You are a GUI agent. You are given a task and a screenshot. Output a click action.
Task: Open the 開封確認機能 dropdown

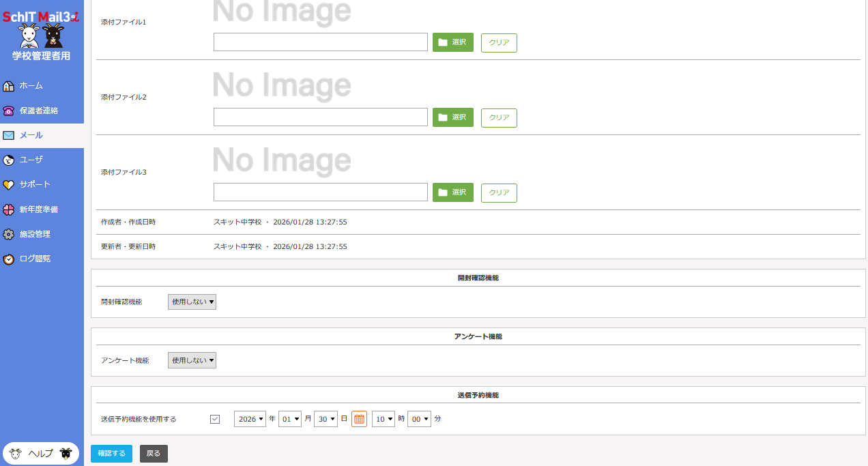pos(192,302)
